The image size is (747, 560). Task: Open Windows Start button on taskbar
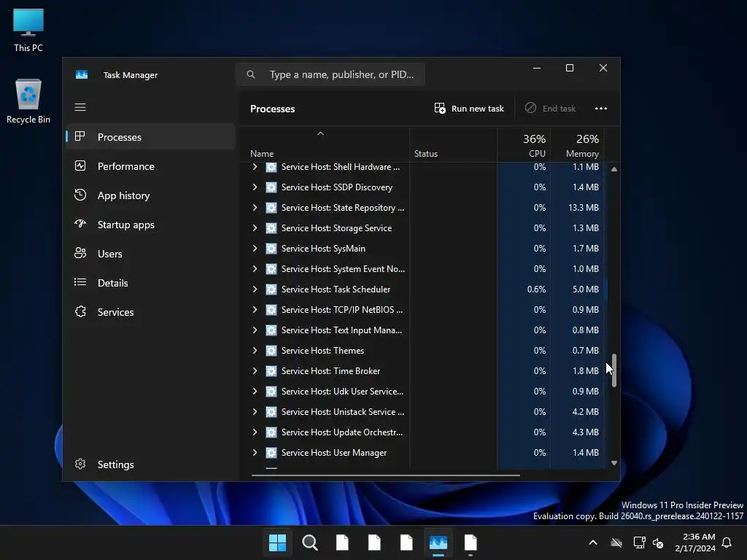[x=277, y=542]
